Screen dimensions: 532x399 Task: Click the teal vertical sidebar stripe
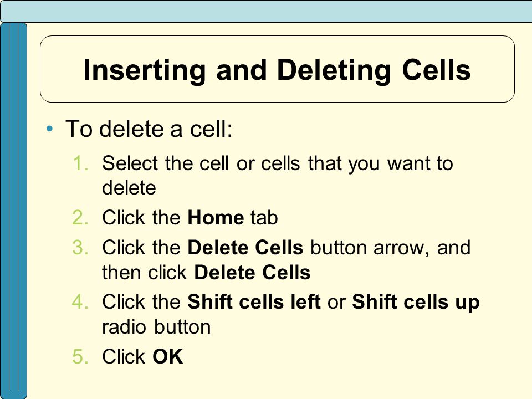click(13, 211)
